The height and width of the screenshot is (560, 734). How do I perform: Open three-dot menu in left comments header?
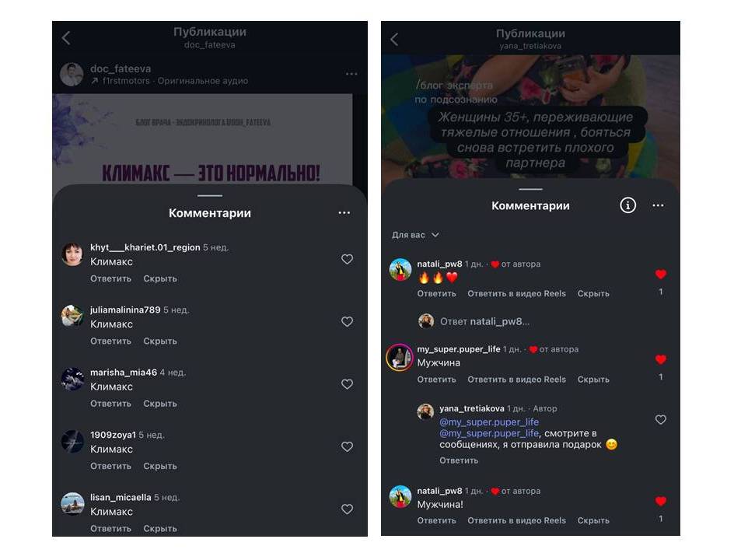[344, 212]
